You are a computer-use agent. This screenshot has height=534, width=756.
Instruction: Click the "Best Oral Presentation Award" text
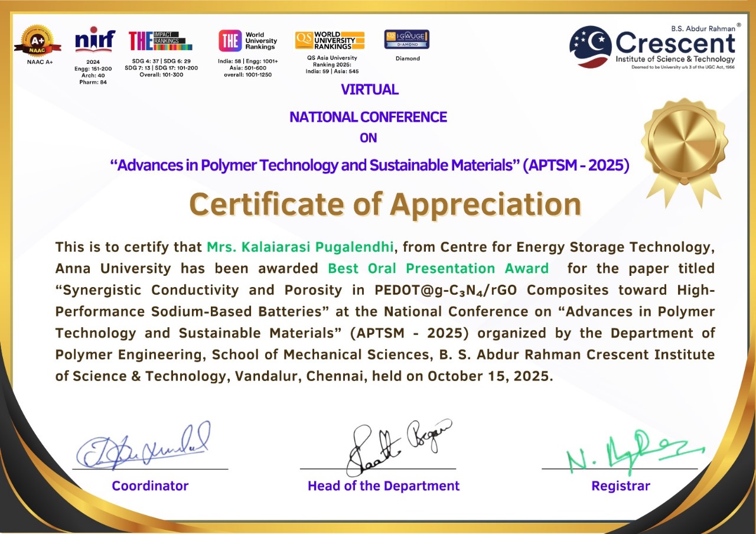(x=438, y=268)
